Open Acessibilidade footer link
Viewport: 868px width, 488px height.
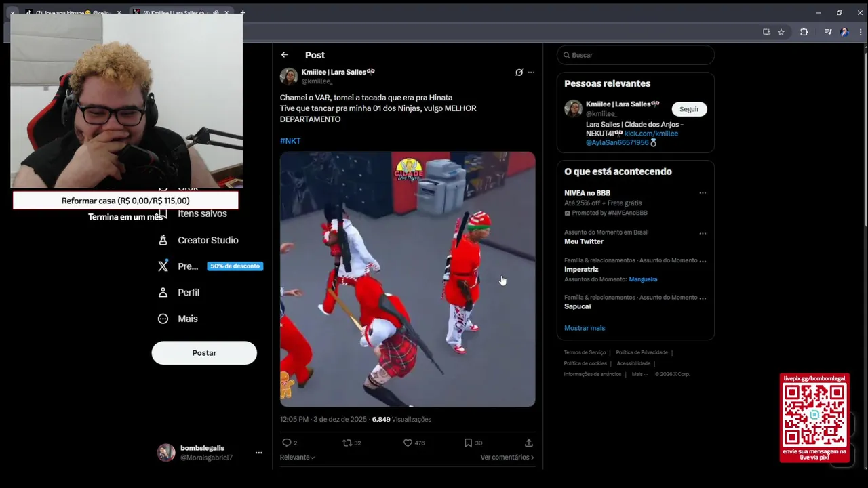(x=633, y=363)
